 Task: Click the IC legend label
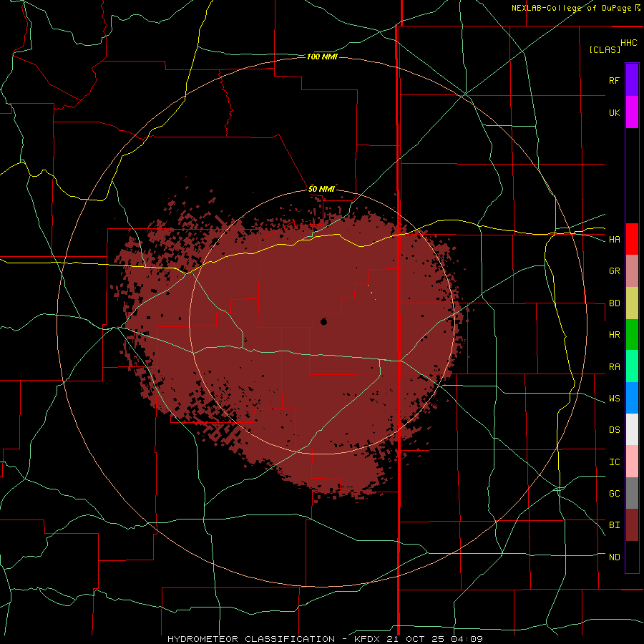click(x=614, y=462)
